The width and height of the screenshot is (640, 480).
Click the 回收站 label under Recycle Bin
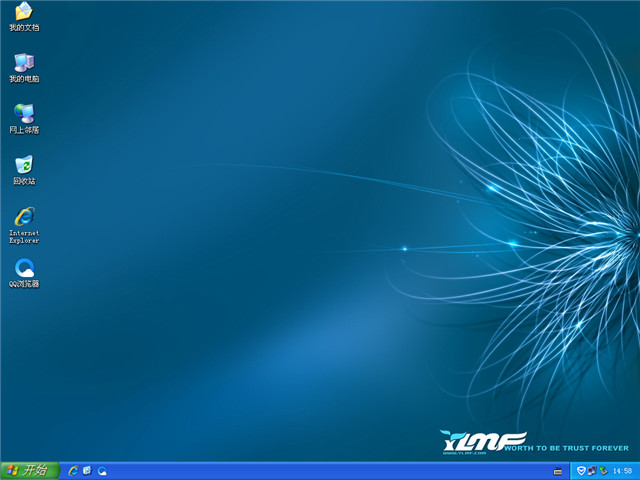[x=24, y=181]
